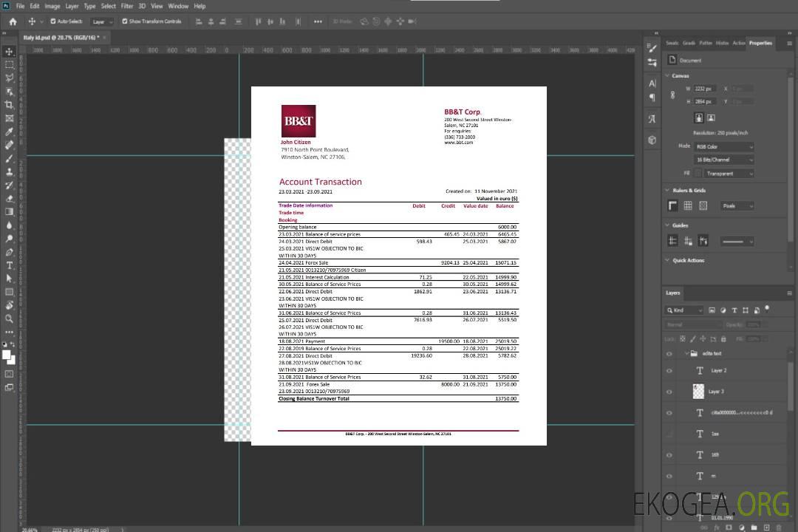Click the canvas height H field
The height and width of the screenshot is (532, 798).
pos(705,102)
